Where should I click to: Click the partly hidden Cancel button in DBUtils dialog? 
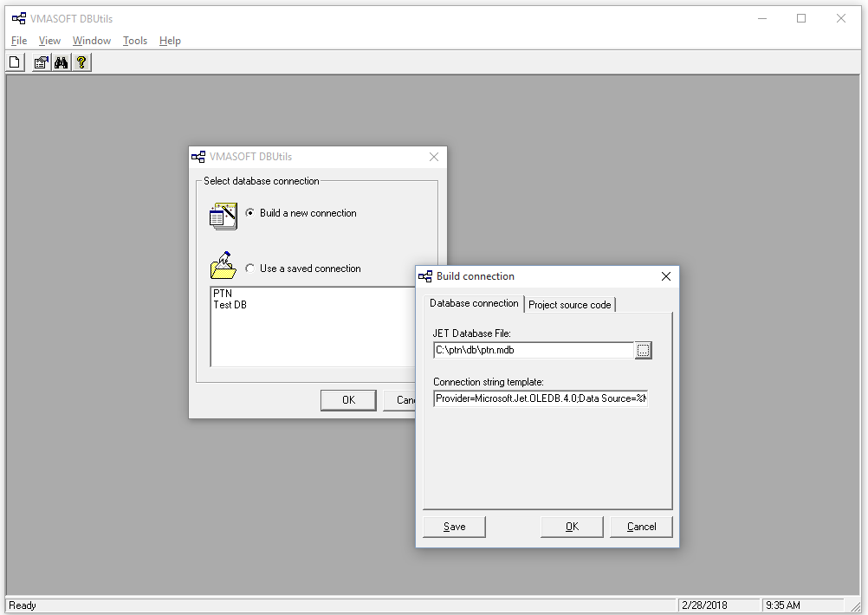click(399, 400)
